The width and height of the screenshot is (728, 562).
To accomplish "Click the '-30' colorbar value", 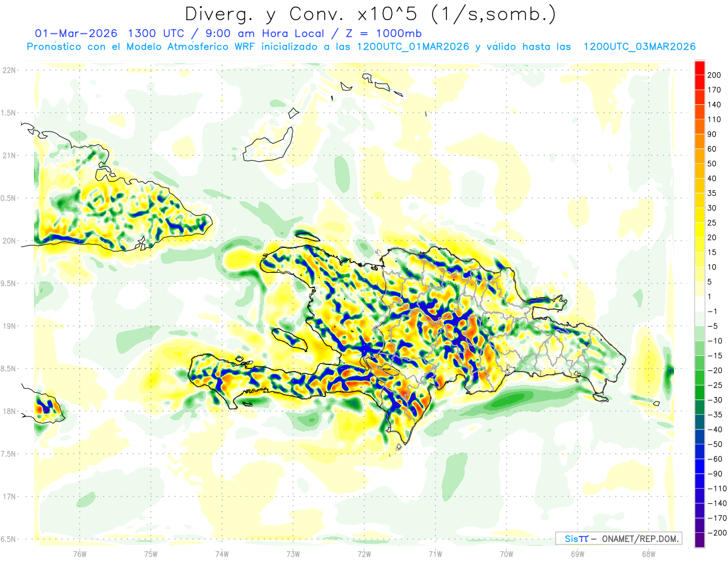I will [716, 400].
